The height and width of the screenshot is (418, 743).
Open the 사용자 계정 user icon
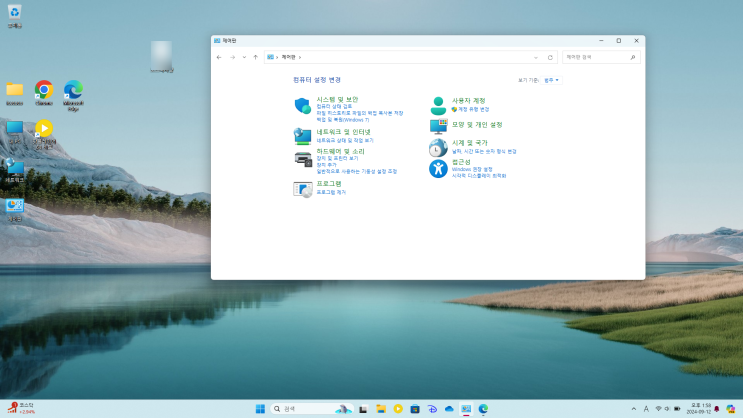click(438, 105)
